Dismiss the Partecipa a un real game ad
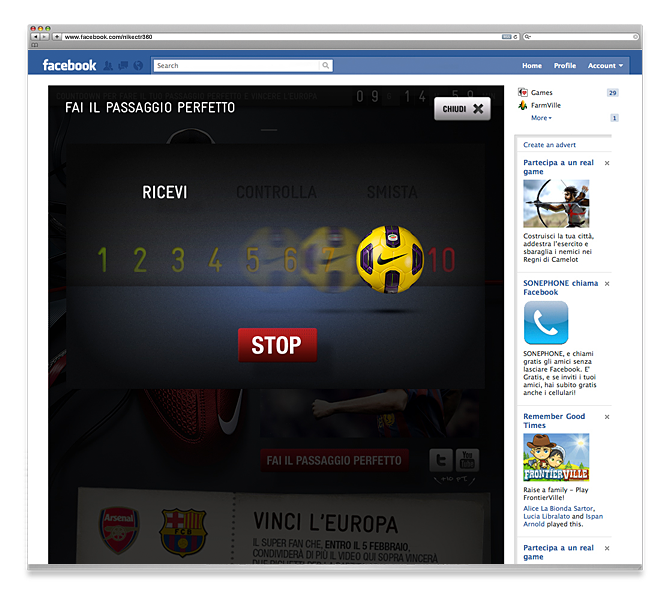The width and height of the screenshot is (670, 607). (607, 163)
